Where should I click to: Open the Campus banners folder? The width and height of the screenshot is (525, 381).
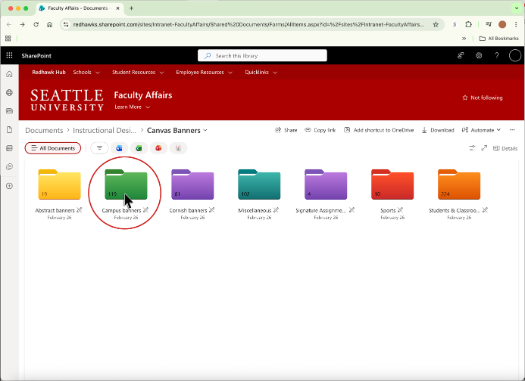(126, 185)
